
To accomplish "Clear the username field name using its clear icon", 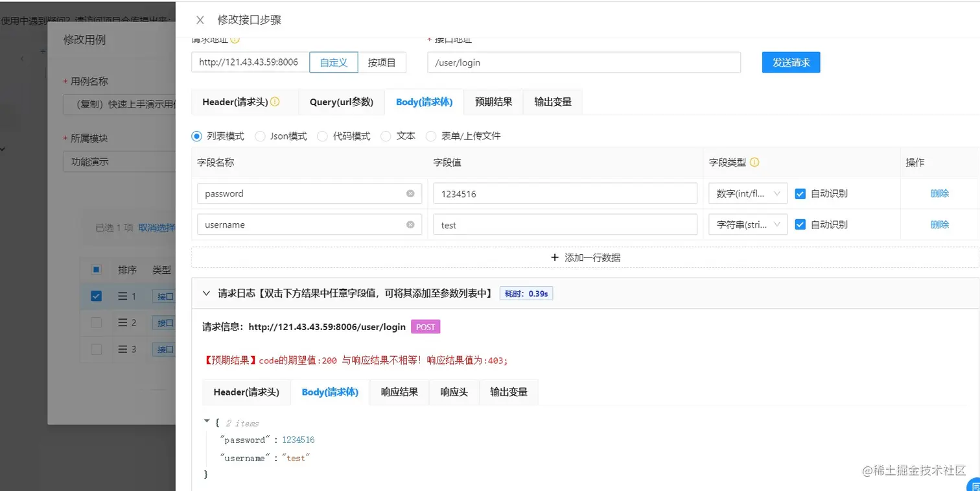I will tap(410, 224).
